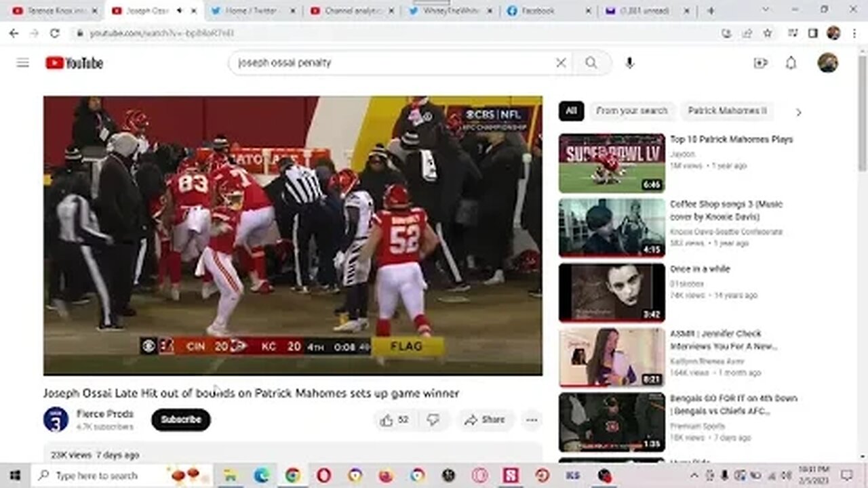Viewport: 868px width, 488px height.
Task: Open the YouTube account avatar menu
Action: [827, 63]
